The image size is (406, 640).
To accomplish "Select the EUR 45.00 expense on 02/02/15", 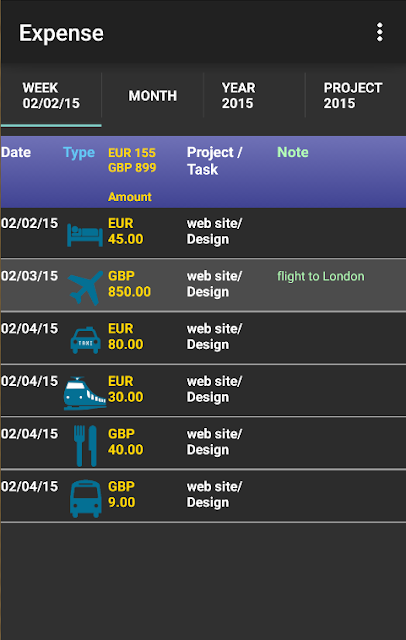I will [x=125, y=231].
